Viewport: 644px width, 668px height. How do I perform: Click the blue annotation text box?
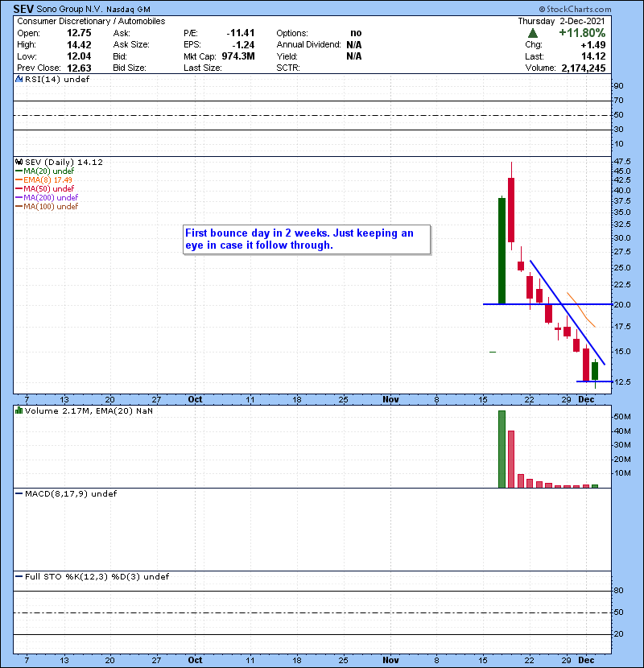[306, 239]
